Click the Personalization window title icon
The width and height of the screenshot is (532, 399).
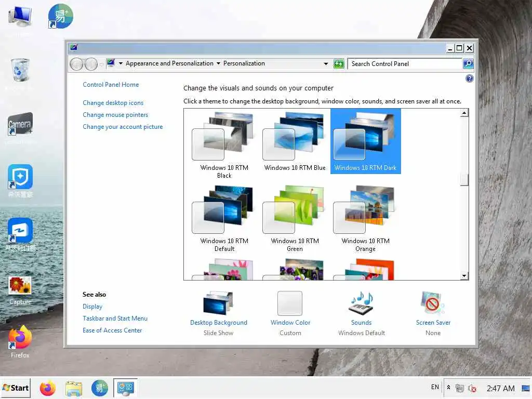point(74,47)
